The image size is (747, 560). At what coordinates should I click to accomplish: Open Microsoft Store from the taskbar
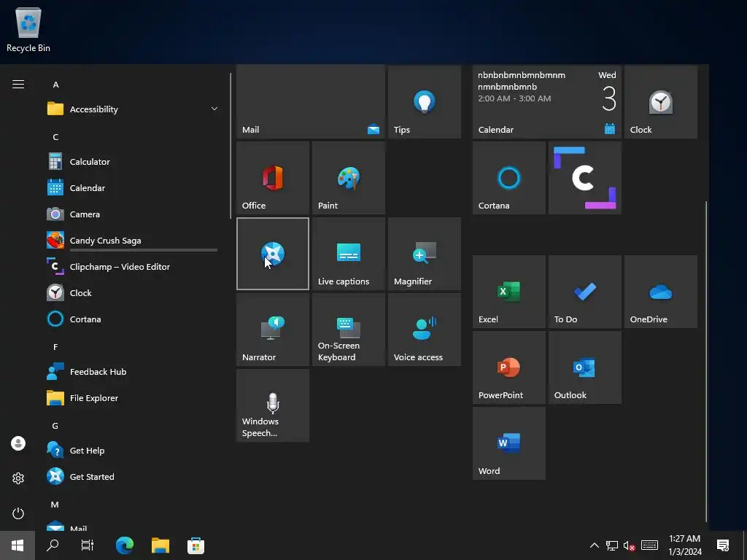coord(196,545)
